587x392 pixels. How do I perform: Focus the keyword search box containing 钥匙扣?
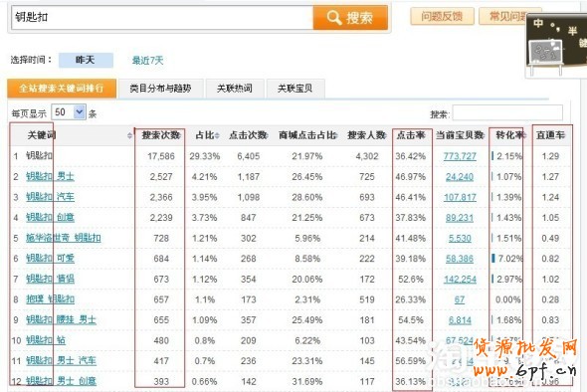162,17
